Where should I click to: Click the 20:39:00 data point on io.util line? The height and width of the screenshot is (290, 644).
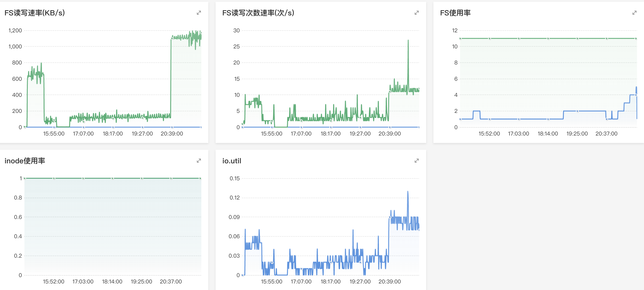point(390,217)
